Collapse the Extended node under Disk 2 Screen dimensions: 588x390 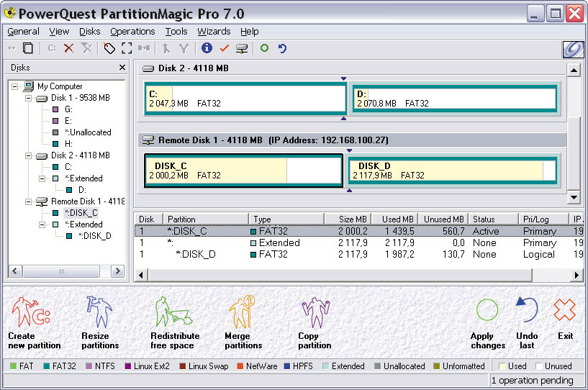[42, 178]
